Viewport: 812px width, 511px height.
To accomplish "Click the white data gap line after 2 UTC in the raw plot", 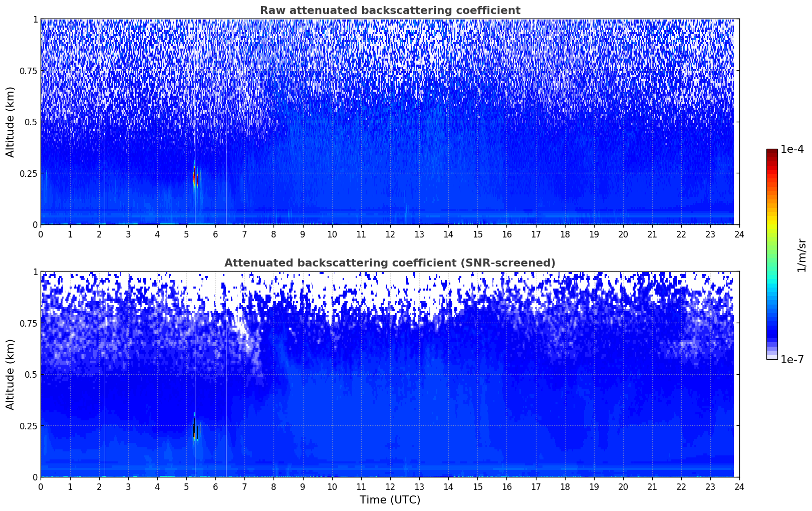I will pyautogui.click(x=105, y=150).
